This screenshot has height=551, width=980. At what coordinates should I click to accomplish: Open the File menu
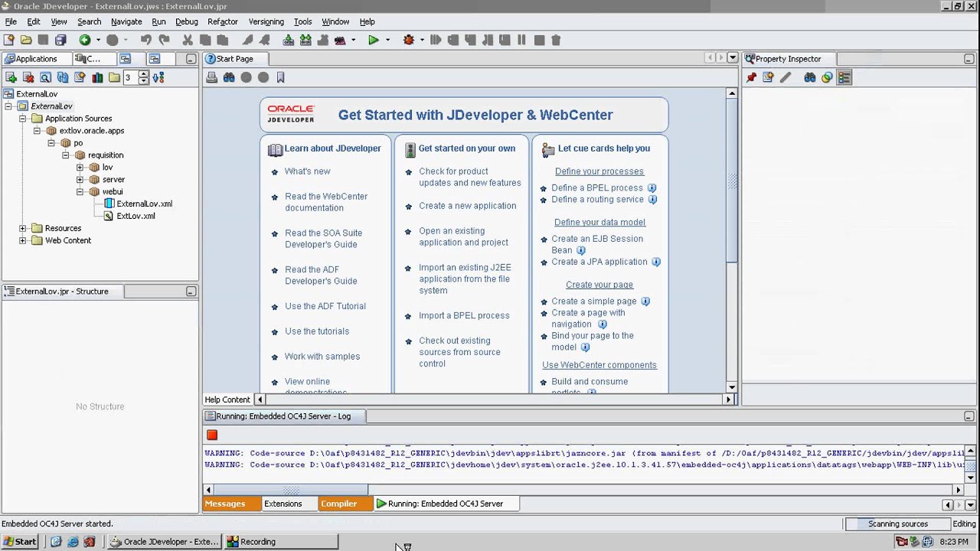click(11, 21)
